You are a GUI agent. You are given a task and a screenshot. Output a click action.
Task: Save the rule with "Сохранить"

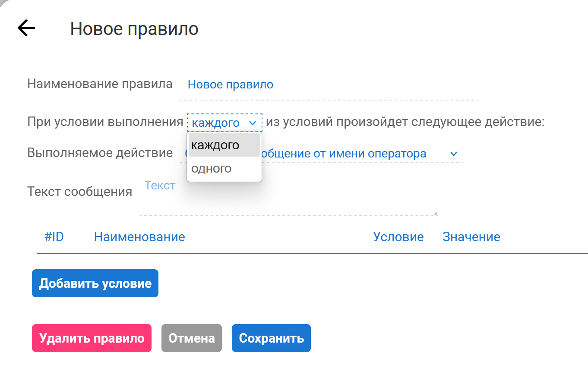271,338
